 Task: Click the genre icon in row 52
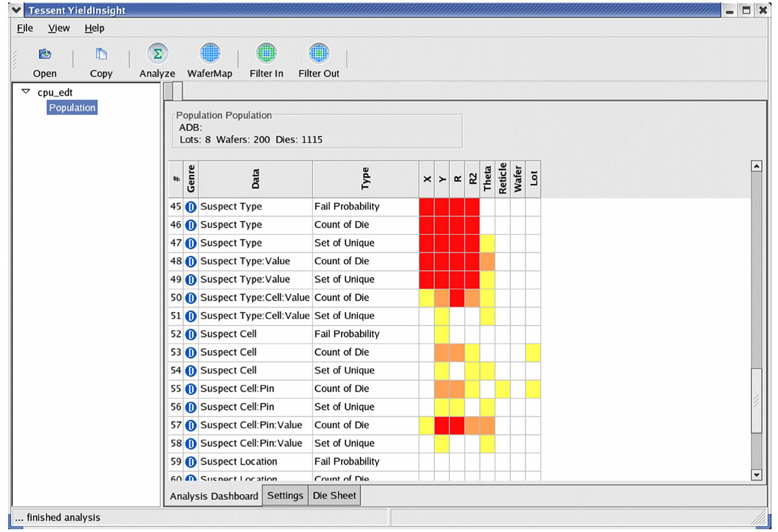point(191,334)
